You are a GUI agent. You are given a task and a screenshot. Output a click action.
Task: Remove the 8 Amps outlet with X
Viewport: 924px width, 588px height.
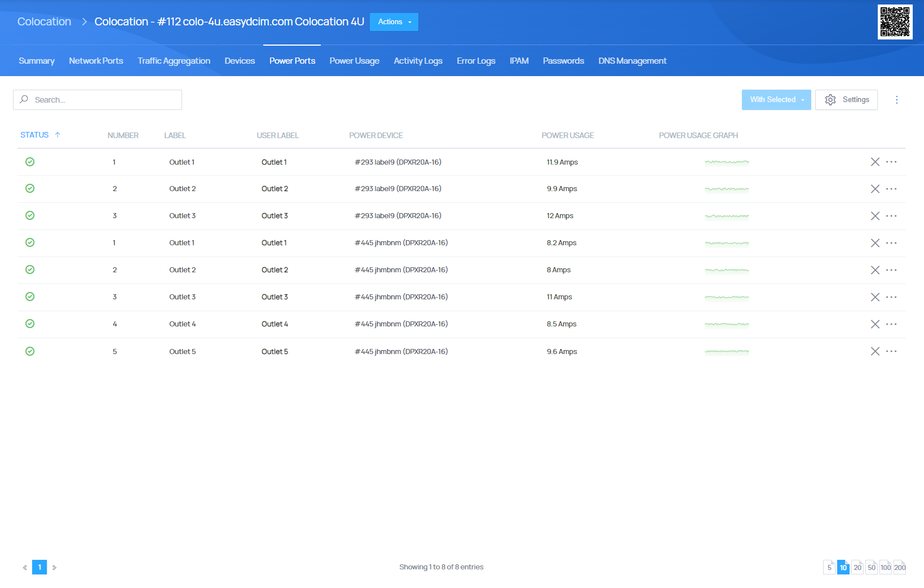[x=875, y=270]
